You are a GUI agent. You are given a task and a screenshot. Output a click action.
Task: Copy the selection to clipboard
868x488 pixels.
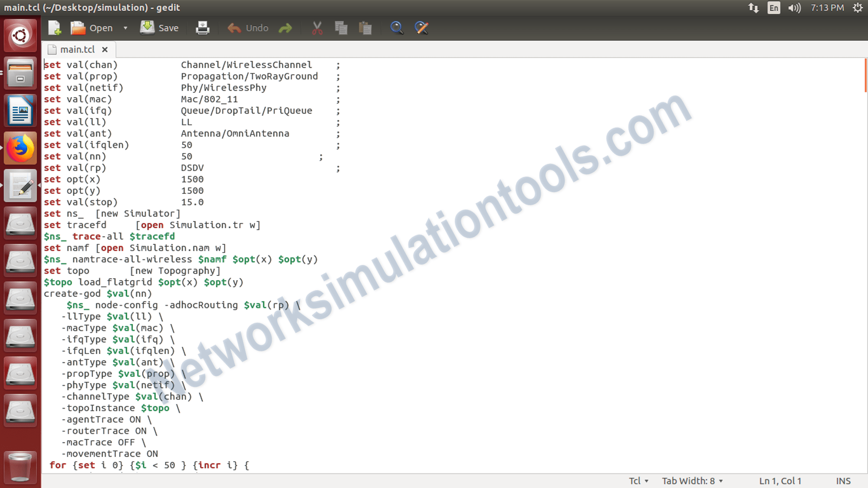point(341,27)
